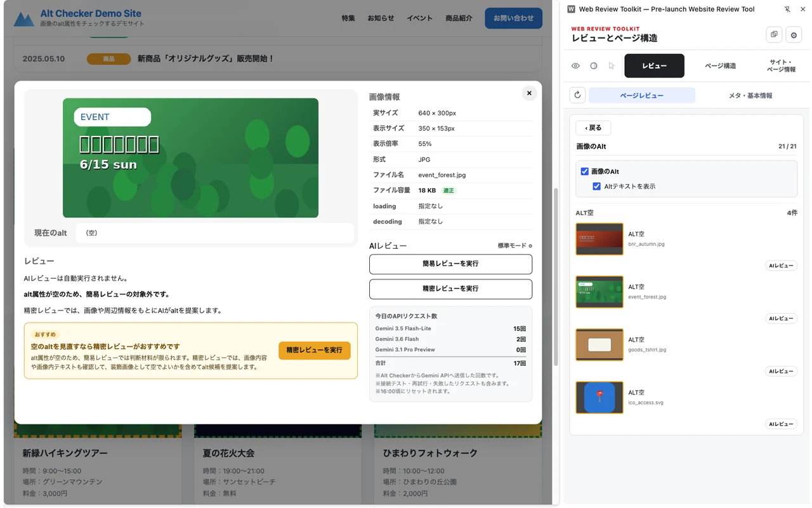Open the 標準モード gear setting
Screen dimensions: 812x508
530,246
